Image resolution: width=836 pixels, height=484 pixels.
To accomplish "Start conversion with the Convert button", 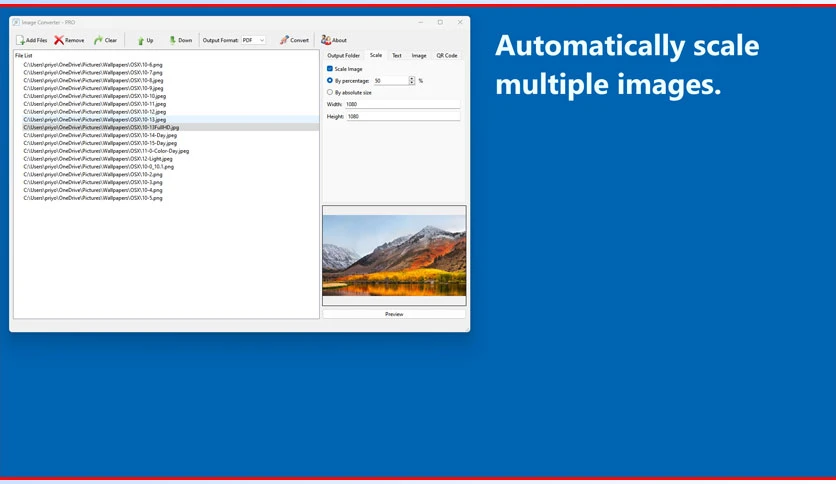I will pos(294,40).
